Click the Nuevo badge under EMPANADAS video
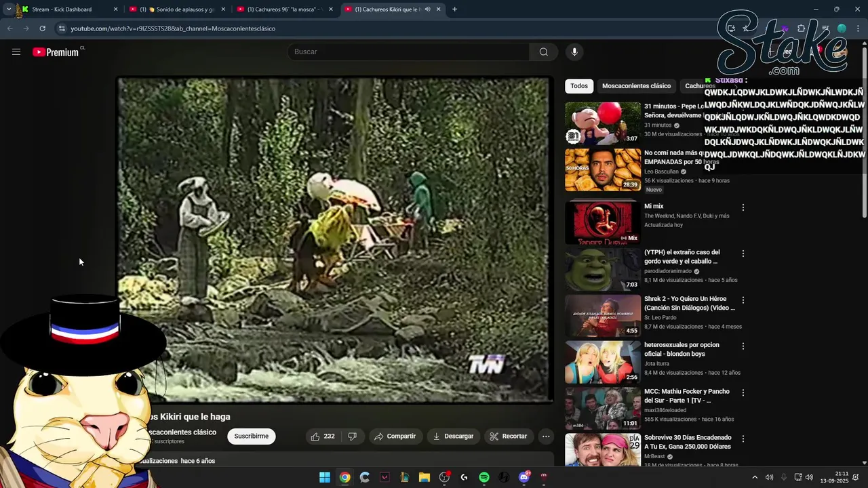Viewport: 868px width, 488px height. pyautogui.click(x=654, y=190)
